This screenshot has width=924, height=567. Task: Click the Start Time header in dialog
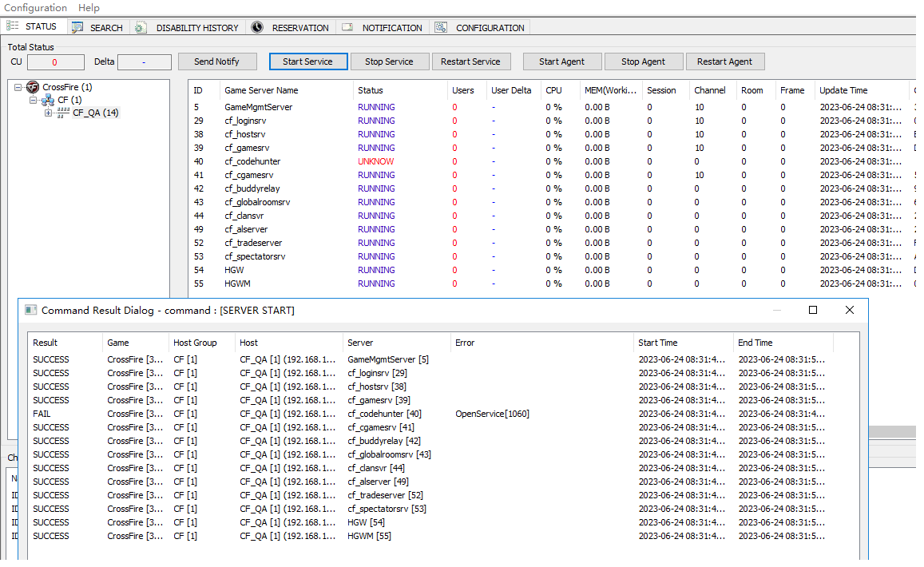[x=683, y=343]
